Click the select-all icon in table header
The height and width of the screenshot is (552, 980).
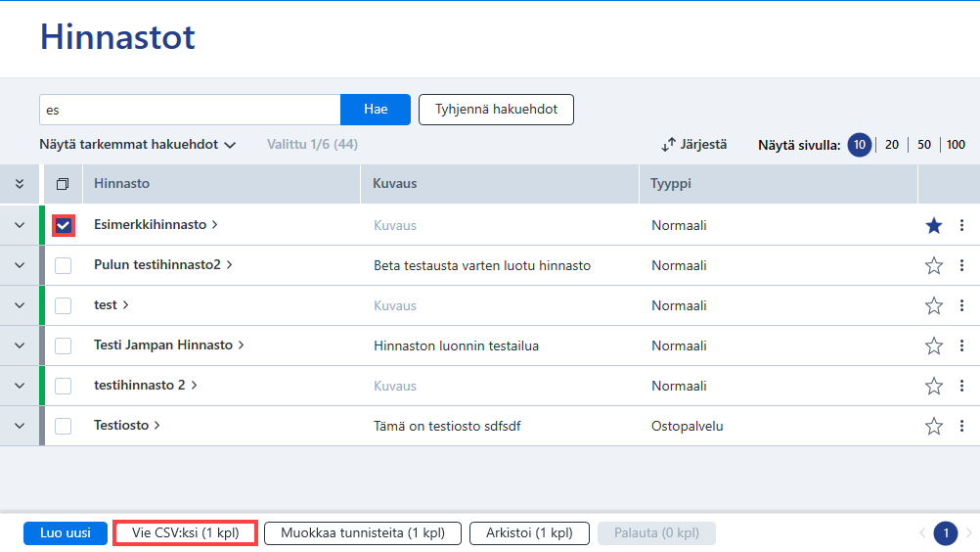pyautogui.click(x=63, y=184)
